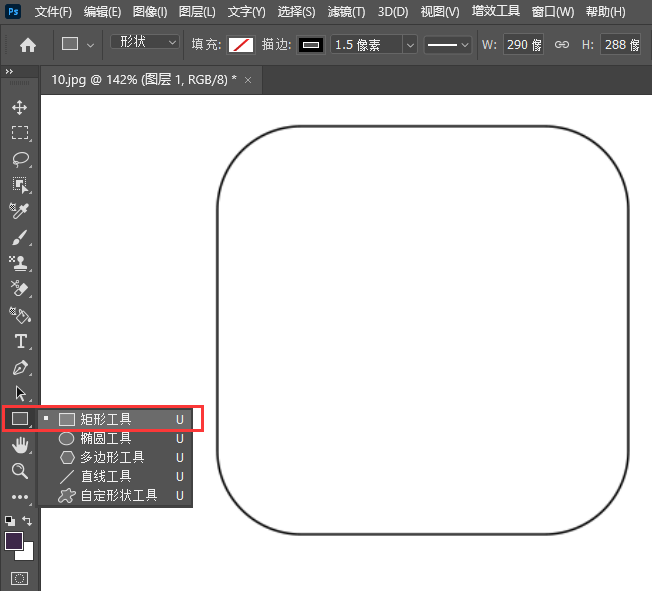Open the stroke width 1.5 像素 dropdown

point(409,45)
